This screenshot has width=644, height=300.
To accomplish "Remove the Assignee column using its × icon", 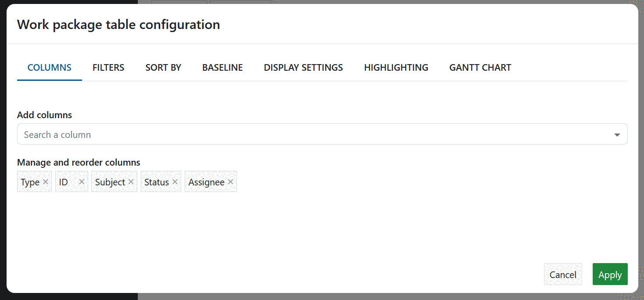I will click(x=230, y=181).
